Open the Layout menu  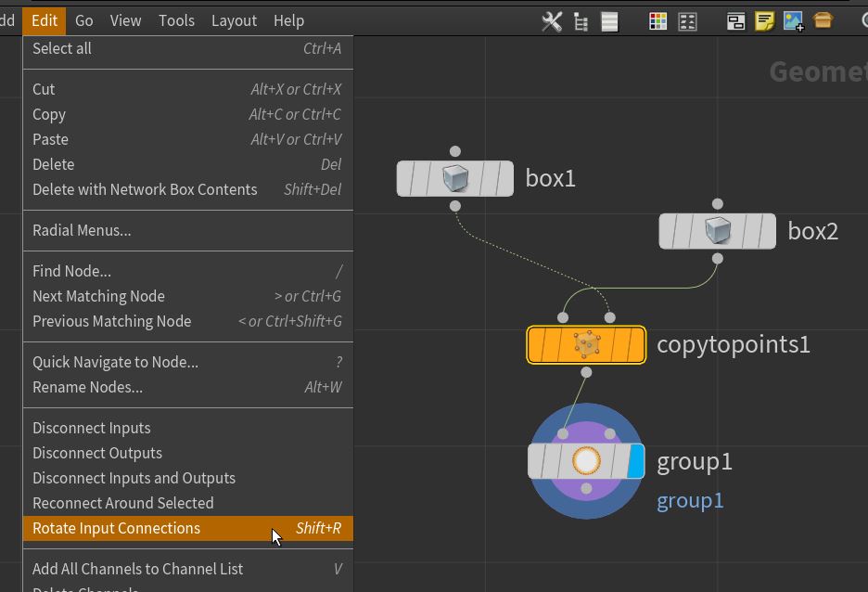(235, 21)
